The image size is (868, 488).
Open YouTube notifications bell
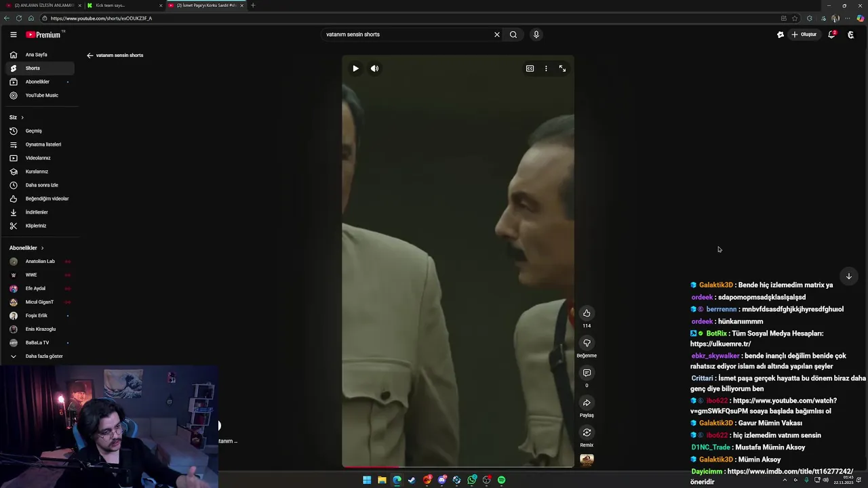click(x=831, y=35)
